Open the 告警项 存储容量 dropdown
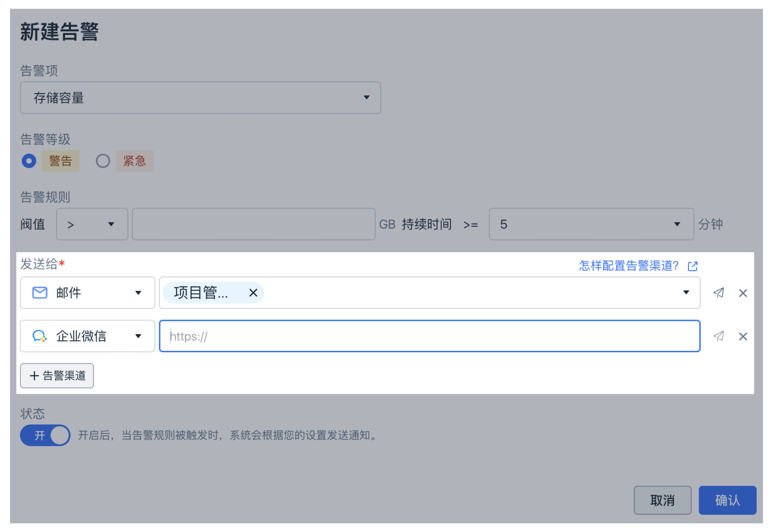The height and width of the screenshot is (532, 773). click(x=200, y=98)
